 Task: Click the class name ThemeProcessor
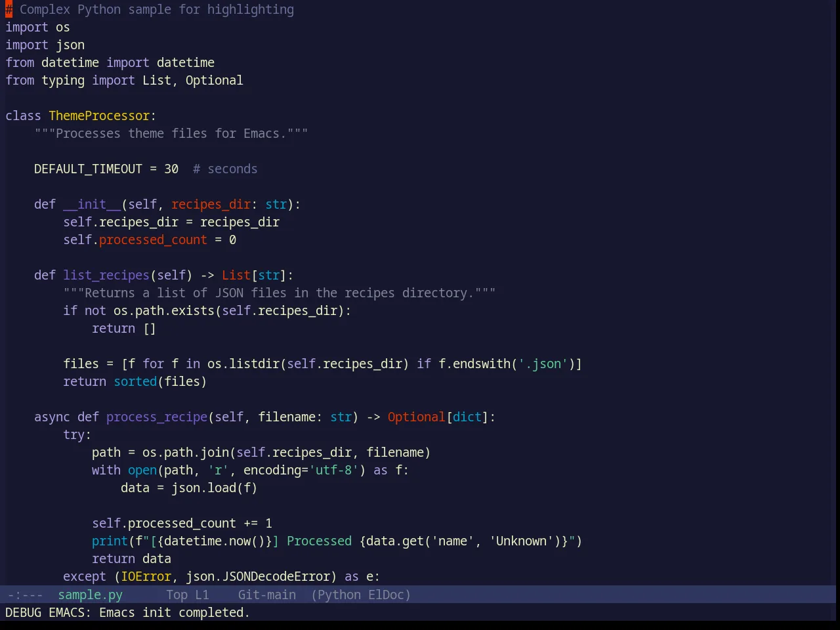(x=99, y=115)
